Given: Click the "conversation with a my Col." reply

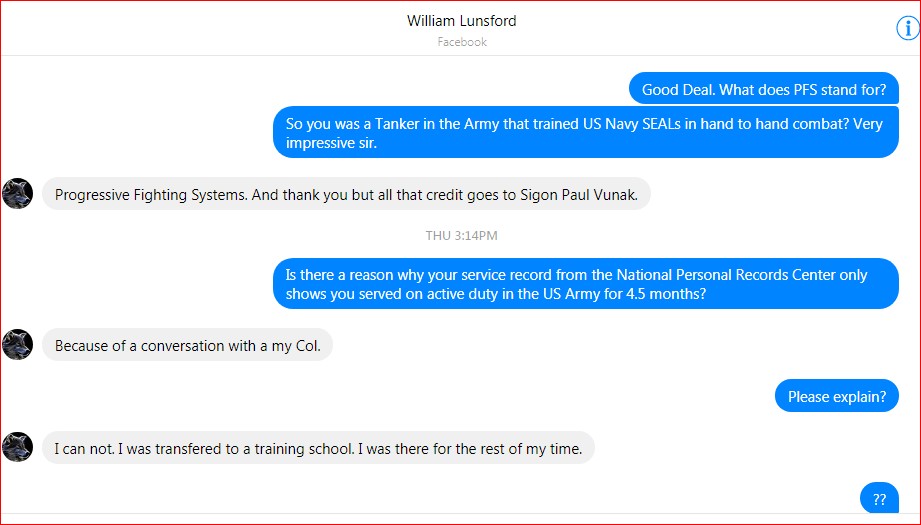Looking at the screenshot, I should click(187, 346).
